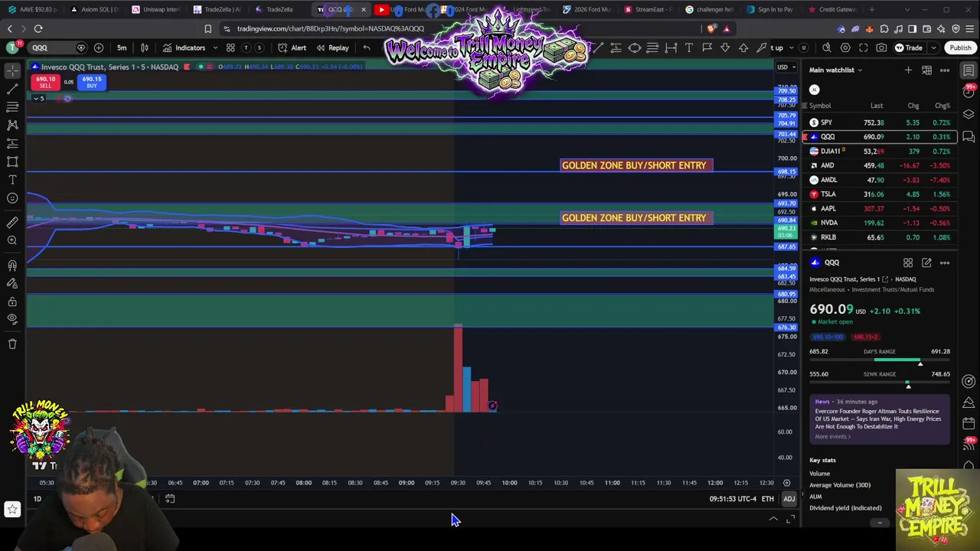Screen dimensions: 980x551
Task: Open the Fibonacci retracement tools
Action: [x=12, y=107]
